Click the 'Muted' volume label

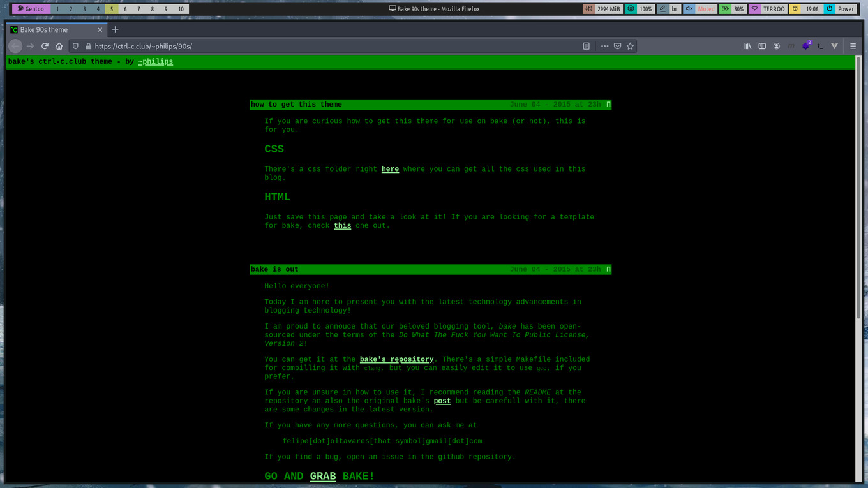[706, 9]
